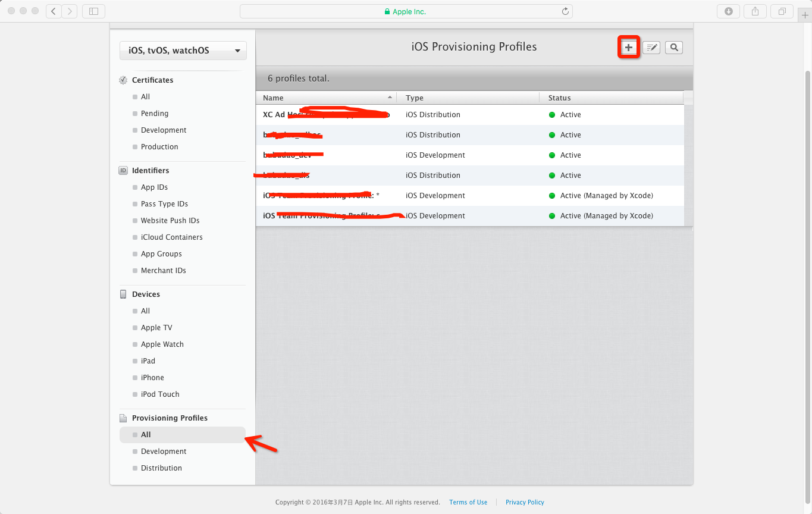Click the Provisioning Profiles document icon

pos(123,418)
